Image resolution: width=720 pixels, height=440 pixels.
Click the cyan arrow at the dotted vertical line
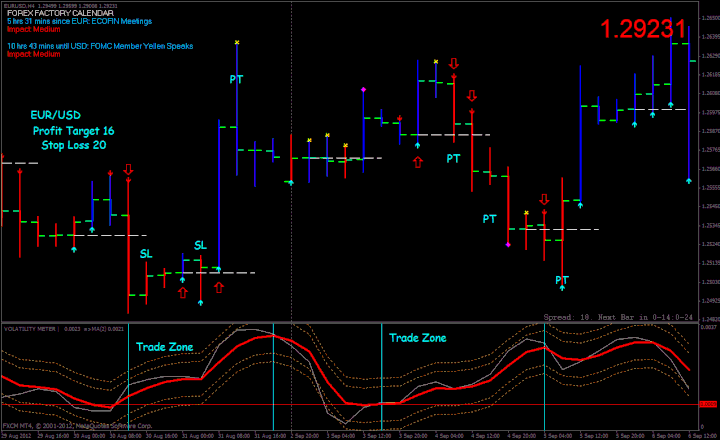tap(291, 183)
